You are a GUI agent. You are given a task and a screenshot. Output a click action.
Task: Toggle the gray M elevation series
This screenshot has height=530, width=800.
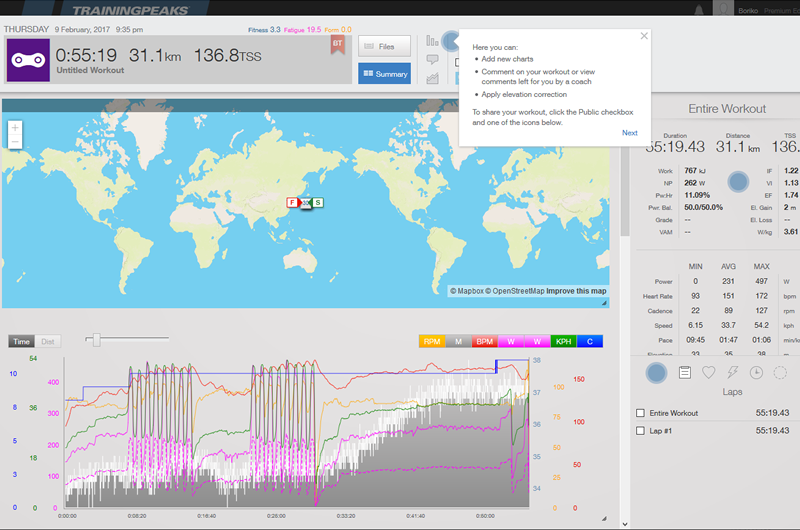coord(458,341)
